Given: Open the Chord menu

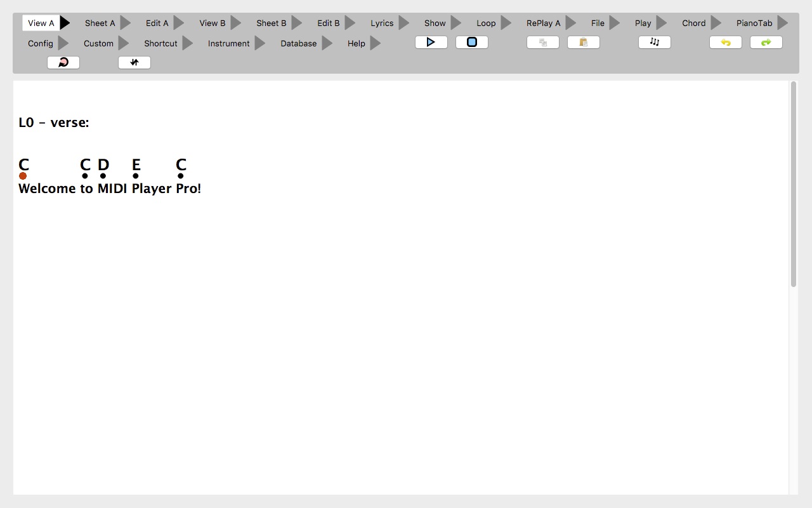Looking at the screenshot, I should tap(694, 23).
